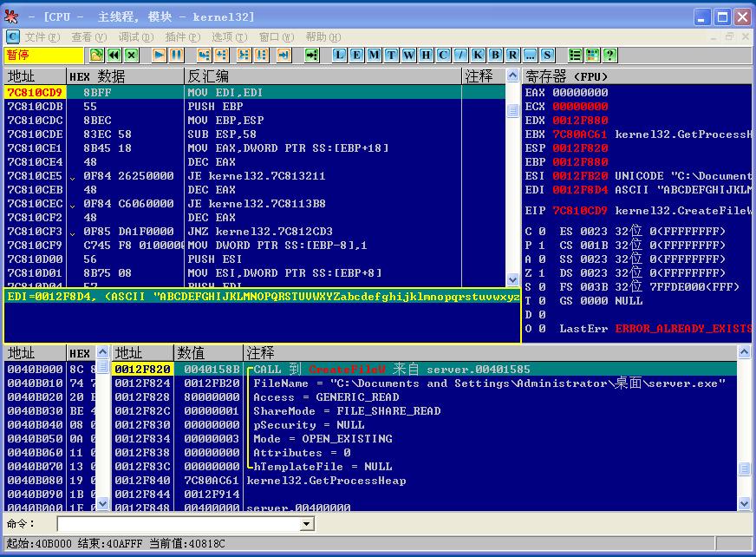Screen dimensions: 756x557
Task: Open the Call stack K button
Action: 478,55
